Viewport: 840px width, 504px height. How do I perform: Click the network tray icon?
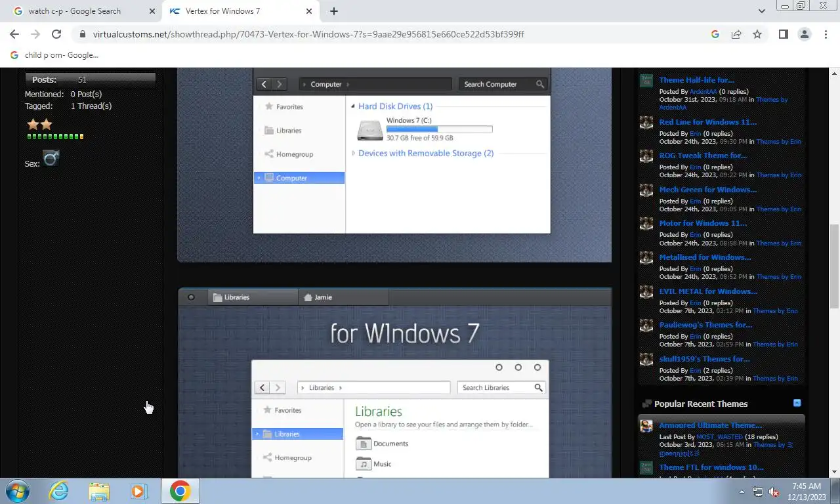(x=758, y=492)
